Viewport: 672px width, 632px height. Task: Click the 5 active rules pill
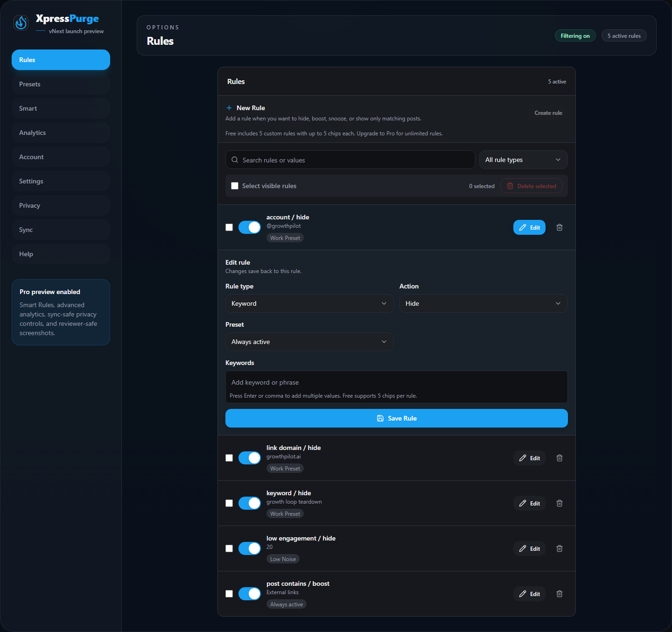pyautogui.click(x=624, y=36)
